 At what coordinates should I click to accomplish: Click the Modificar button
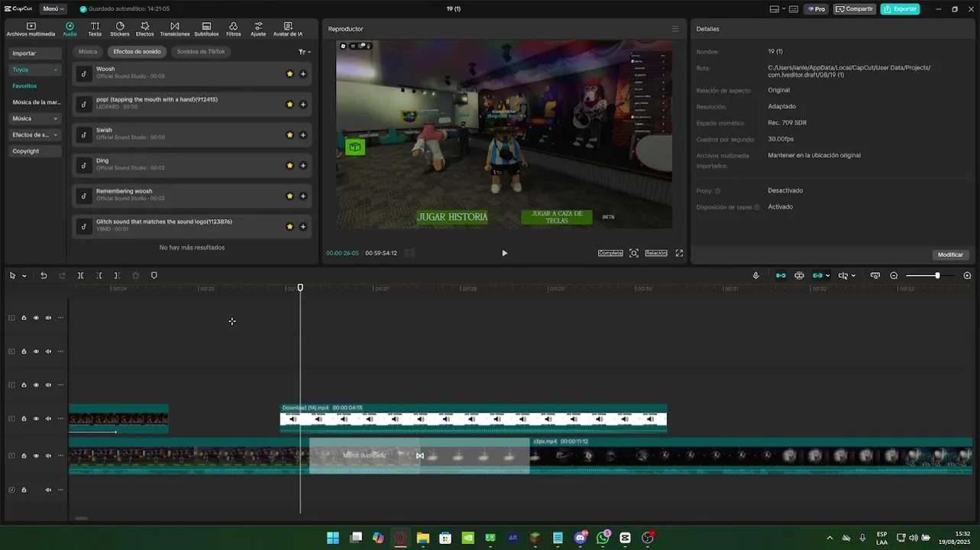pyautogui.click(x=950, y=254)
